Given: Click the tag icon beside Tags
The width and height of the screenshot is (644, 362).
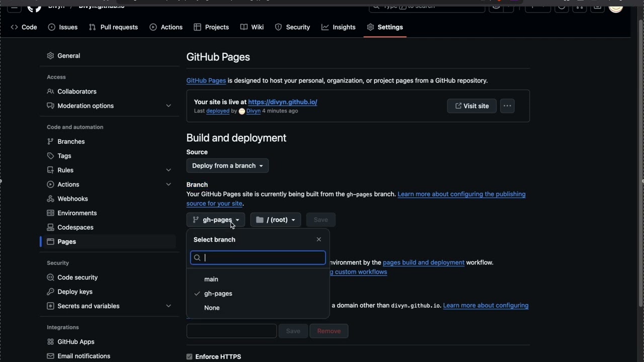Looking at the screenshot, I should pyautogui.click(x=50, y=156).
